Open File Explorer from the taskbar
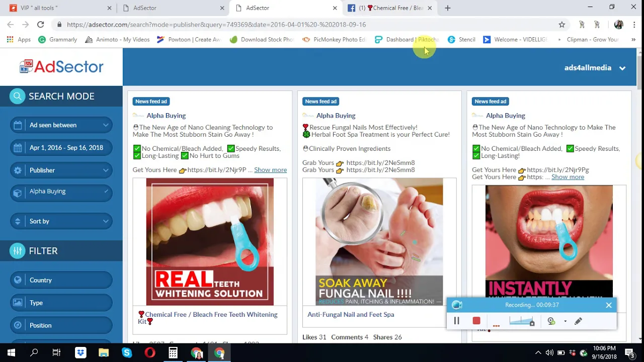 pos(104,353)
